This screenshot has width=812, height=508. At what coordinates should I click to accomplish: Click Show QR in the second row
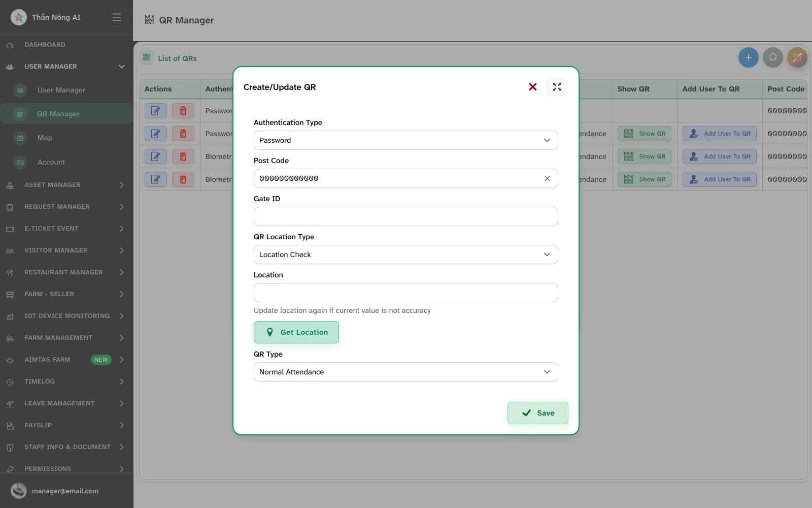(x=645, y=134)
